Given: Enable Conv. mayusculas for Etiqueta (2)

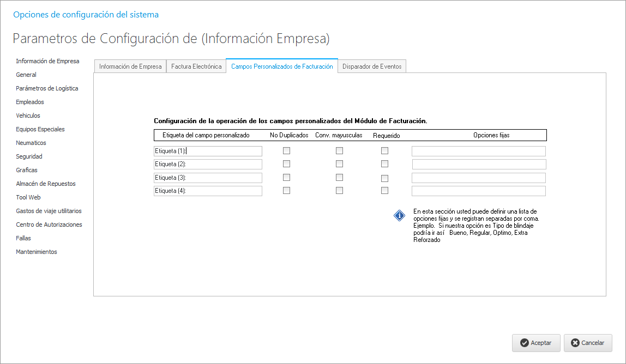Looking at the screenshot, I should point(339,164).
